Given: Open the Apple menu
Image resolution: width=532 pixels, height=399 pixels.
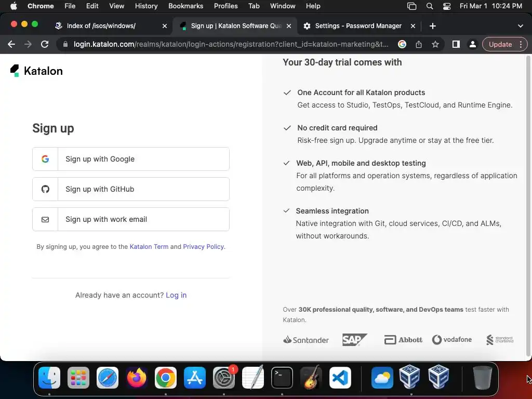Looking at the screenshot, I should [x=14, y=6].
